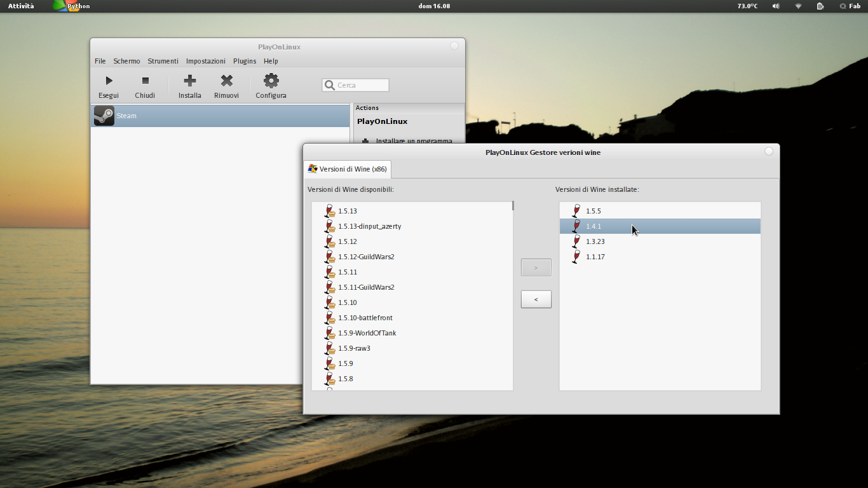Open the Strumenti menu
The height and width of the screenshot is (488, 868).
pyautogui.click(x=163, y=61)
